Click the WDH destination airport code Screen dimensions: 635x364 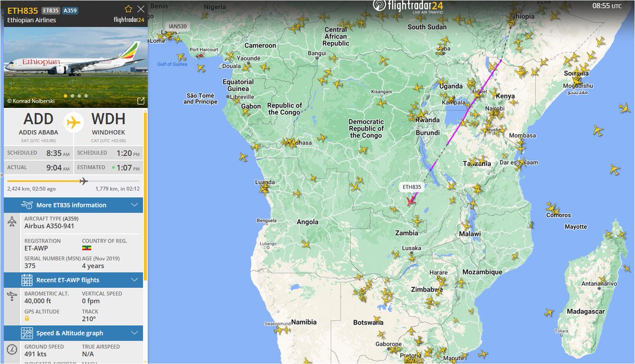click(x=108, y=120)
